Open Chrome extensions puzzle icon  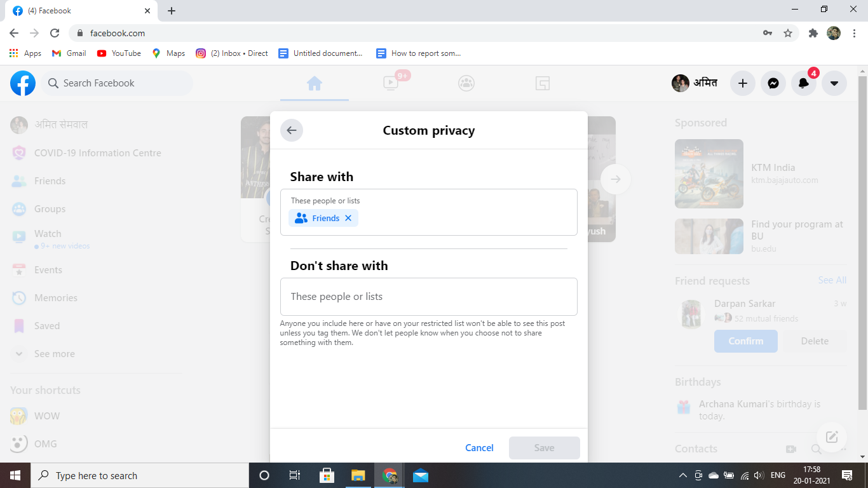(x=813, y=33)
